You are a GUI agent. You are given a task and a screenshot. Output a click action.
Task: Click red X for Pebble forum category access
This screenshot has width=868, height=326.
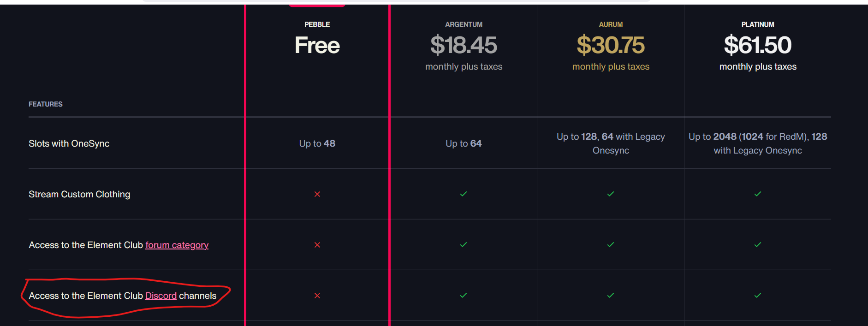point(317,245)
